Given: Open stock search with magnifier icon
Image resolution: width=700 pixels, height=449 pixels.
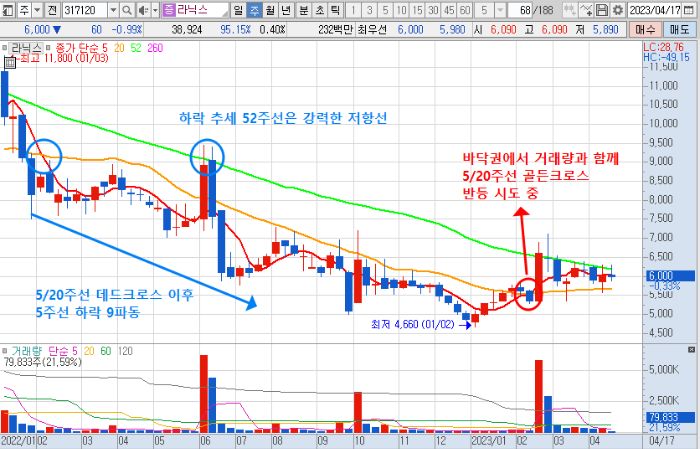Looking at the screenshot, I should click(x=127, y=9).
